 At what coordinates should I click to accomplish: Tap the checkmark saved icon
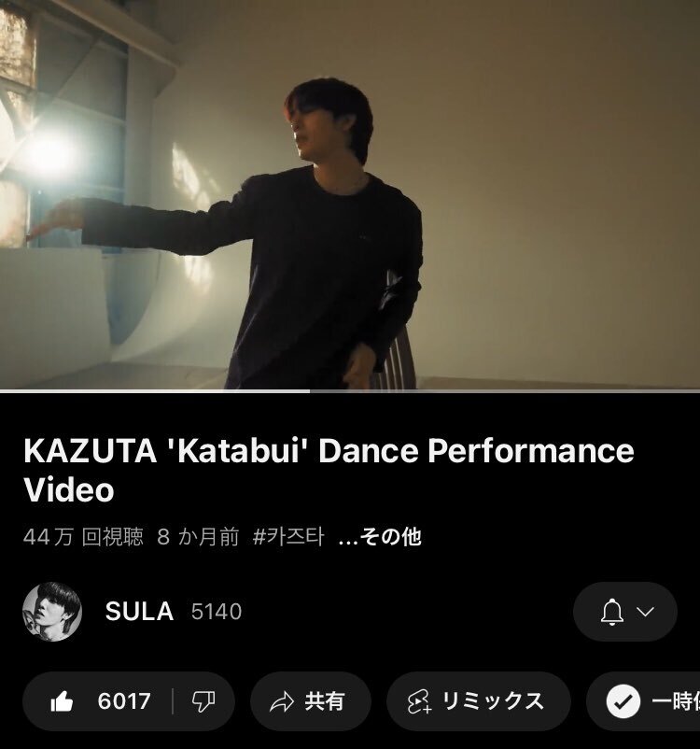[x=623, y=701]
